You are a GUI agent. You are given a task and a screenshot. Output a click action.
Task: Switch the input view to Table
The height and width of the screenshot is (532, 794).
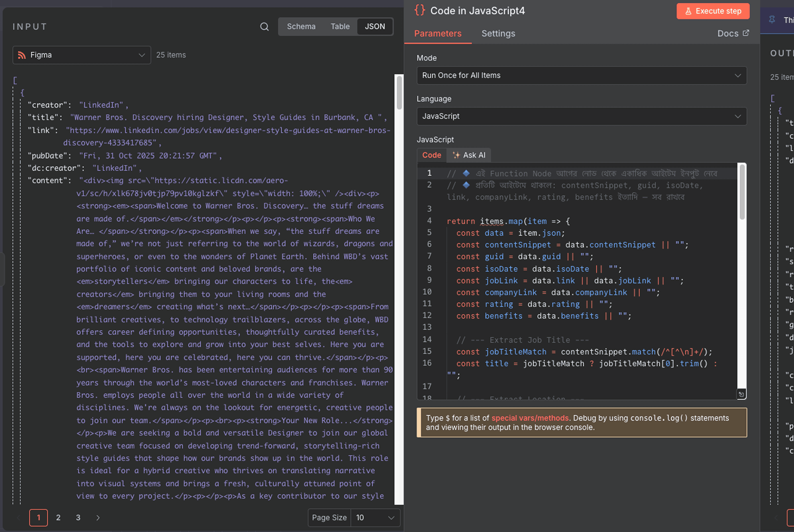(340, 26)
